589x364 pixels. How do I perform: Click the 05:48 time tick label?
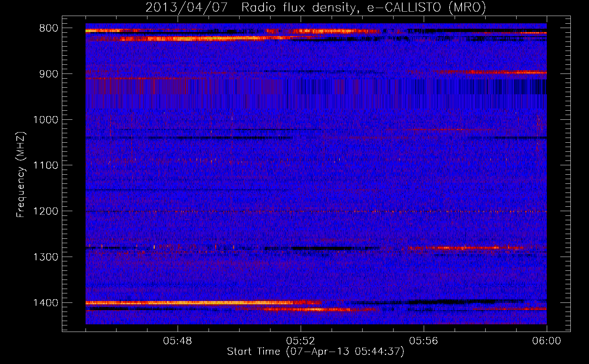pos(178,341)
